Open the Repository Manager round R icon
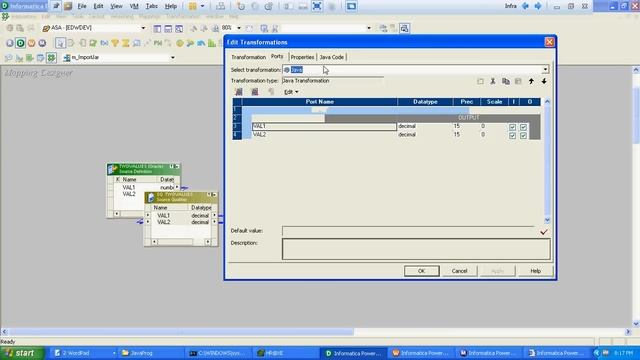The height and width of the screenshot is (360, 640). pos(10,43)
